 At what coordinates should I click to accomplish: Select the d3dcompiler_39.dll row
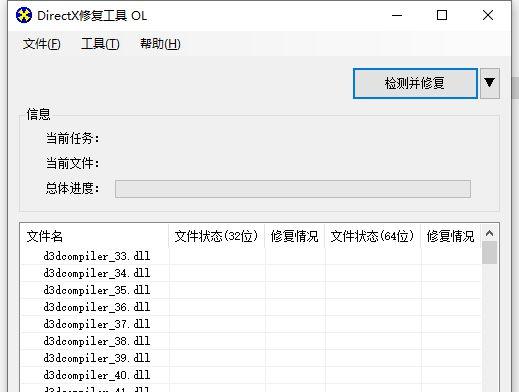click(x=251, y=358)
